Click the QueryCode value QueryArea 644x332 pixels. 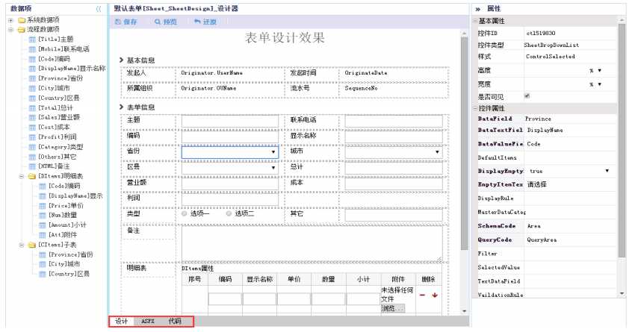542,240
